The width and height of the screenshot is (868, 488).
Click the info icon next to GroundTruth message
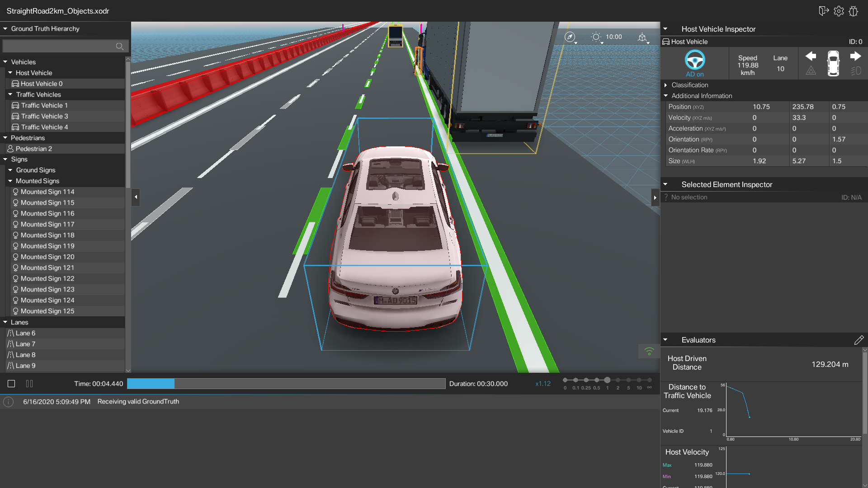click(8, 402)
